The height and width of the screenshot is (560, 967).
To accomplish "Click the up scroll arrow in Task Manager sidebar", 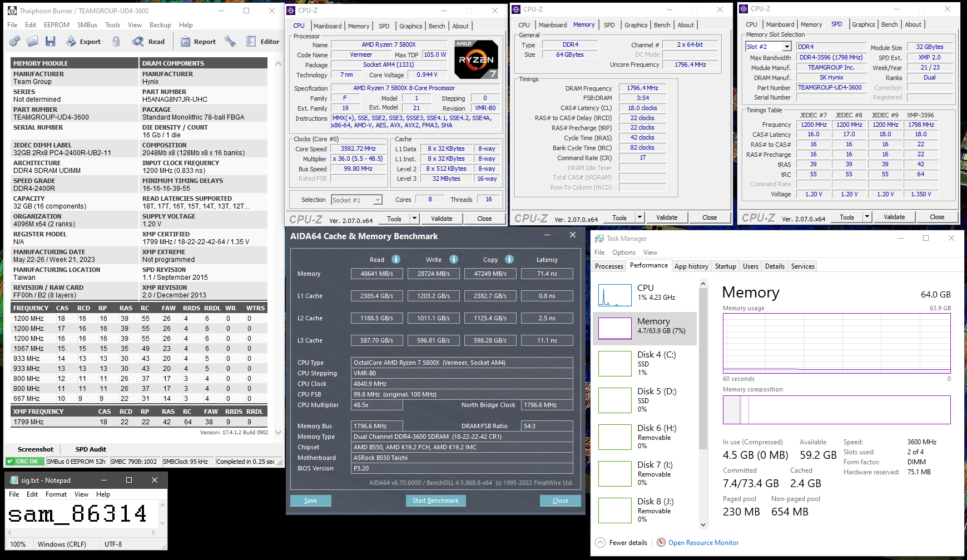I will click(703, 284).
